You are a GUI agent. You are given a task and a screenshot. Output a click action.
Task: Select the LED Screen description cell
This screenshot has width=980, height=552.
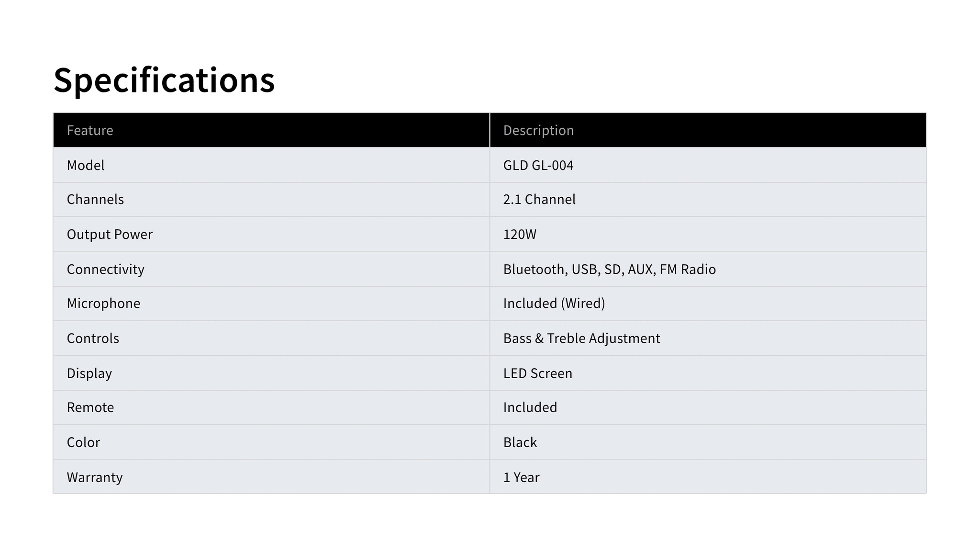[x=537, y=373]
